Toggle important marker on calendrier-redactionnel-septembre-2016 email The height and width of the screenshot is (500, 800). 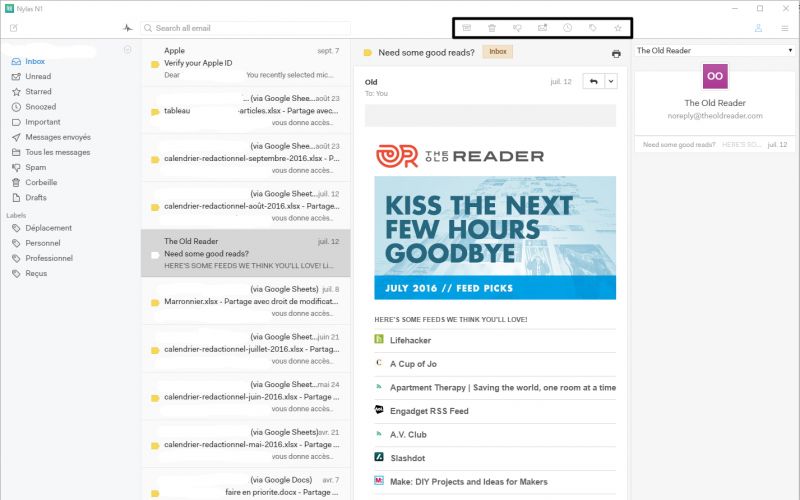point(155,160)
